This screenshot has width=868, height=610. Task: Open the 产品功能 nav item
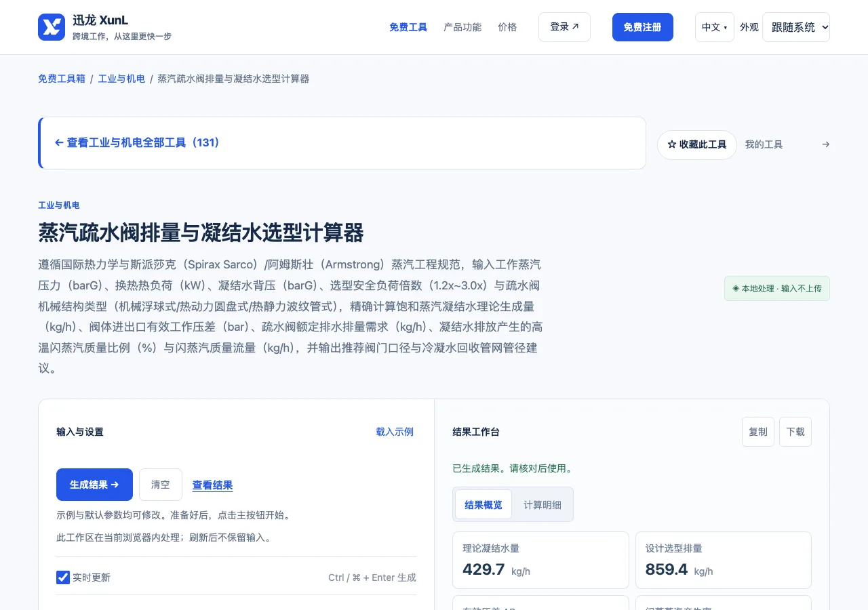pos(462,27)
